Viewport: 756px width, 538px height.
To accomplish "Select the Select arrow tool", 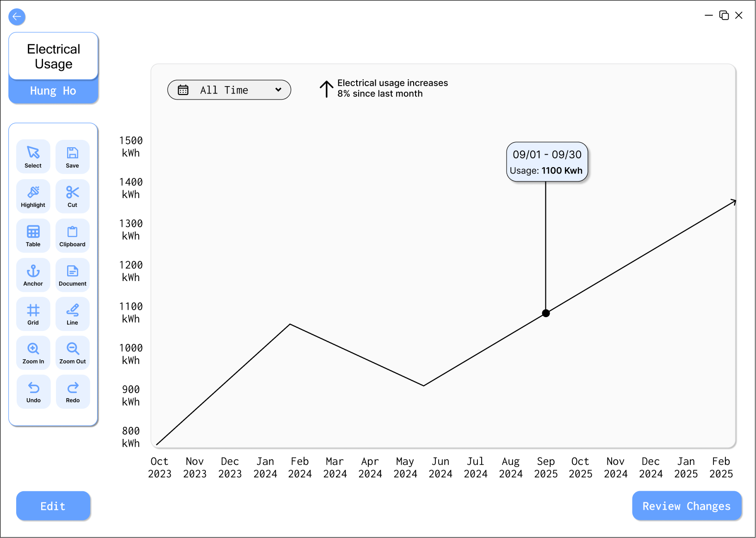I will point(33,156).
